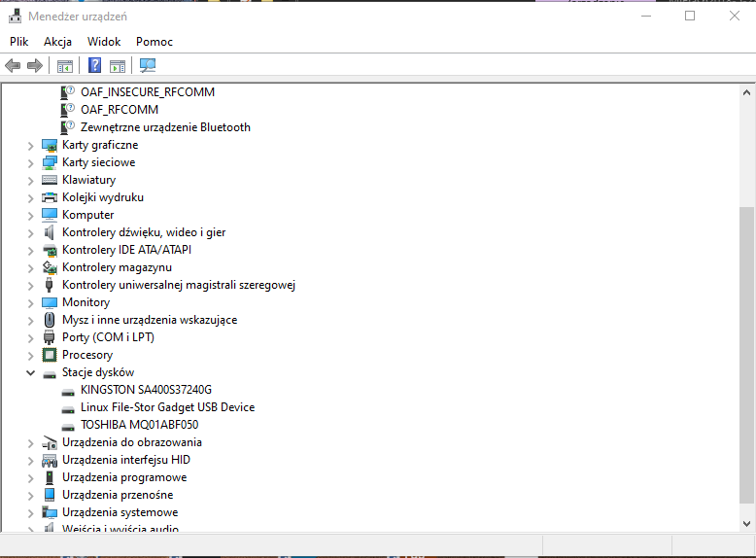
Task: Click the Forward arrow toolbar icon
Action: pyautogui.click(x=35, y=66)
